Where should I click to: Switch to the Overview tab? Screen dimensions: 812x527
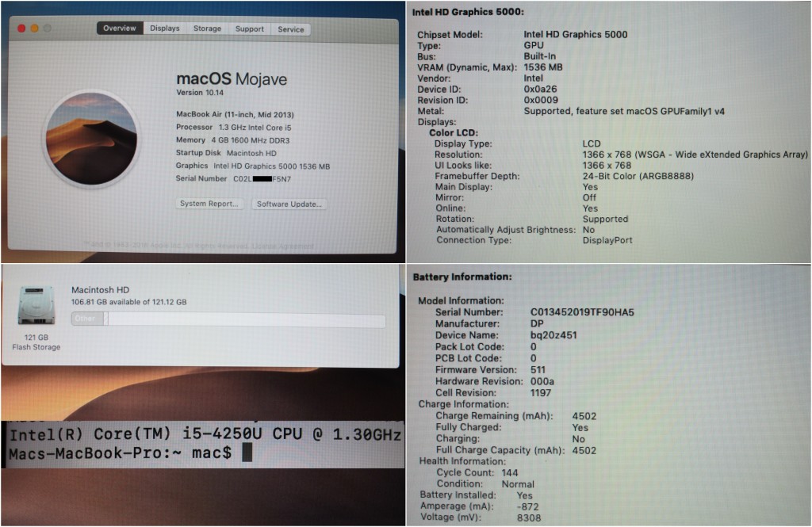120,29
